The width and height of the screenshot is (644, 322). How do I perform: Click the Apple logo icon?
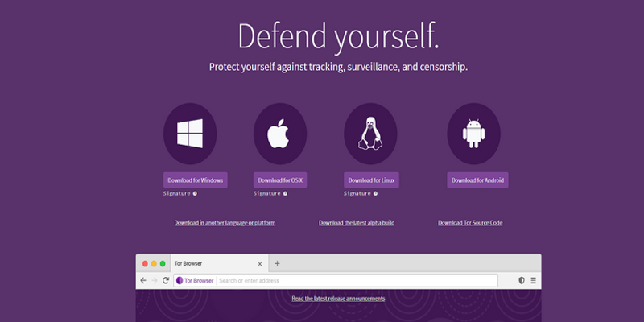279,134
